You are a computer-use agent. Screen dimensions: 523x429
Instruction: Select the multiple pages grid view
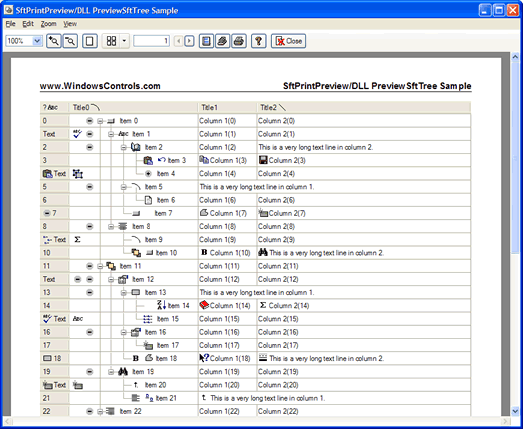111,41
